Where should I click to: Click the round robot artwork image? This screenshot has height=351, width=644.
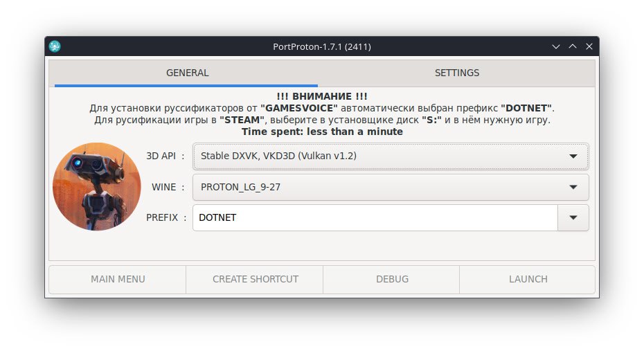point(97,186)
